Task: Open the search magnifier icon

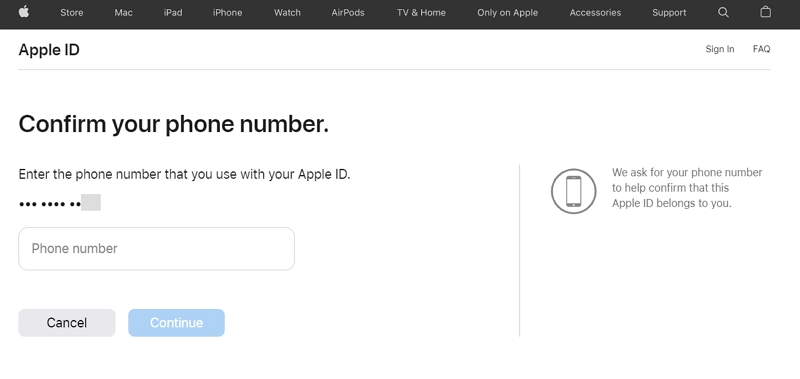Action: pos(723,13)
